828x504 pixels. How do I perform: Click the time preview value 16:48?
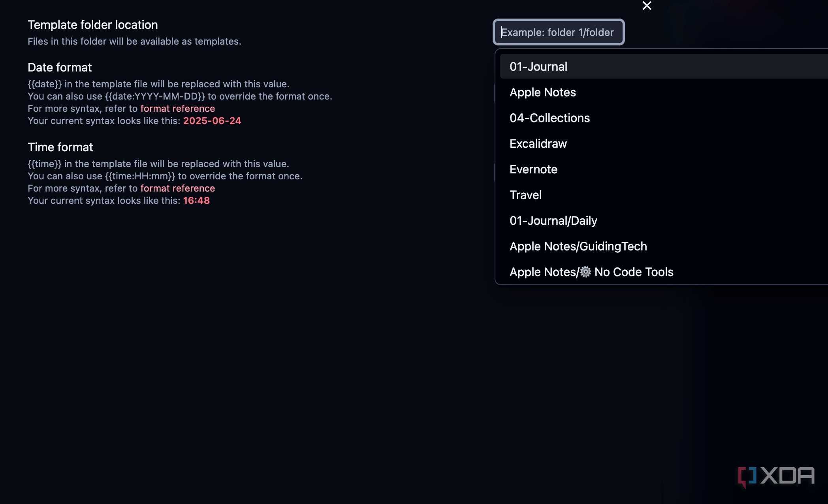tap(196, 201)
